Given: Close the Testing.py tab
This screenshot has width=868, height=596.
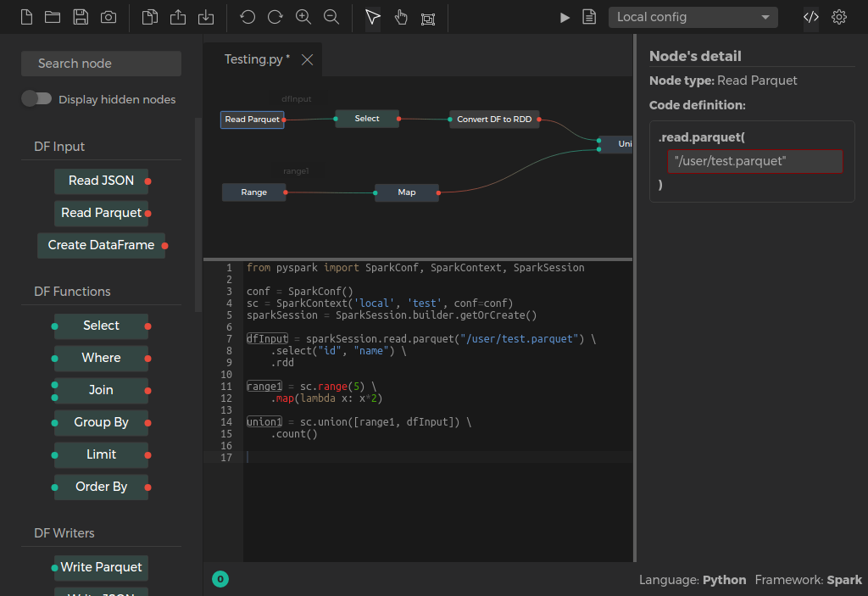Looking at the screenshot, I should (x=308, y=59).
